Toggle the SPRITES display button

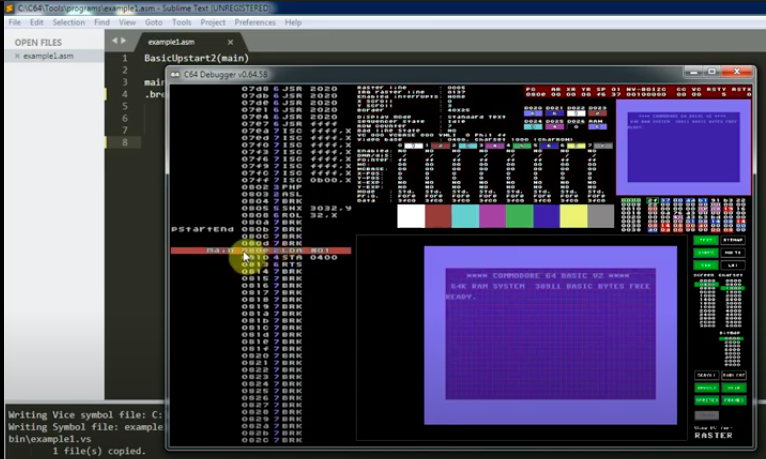click(705, 399)
